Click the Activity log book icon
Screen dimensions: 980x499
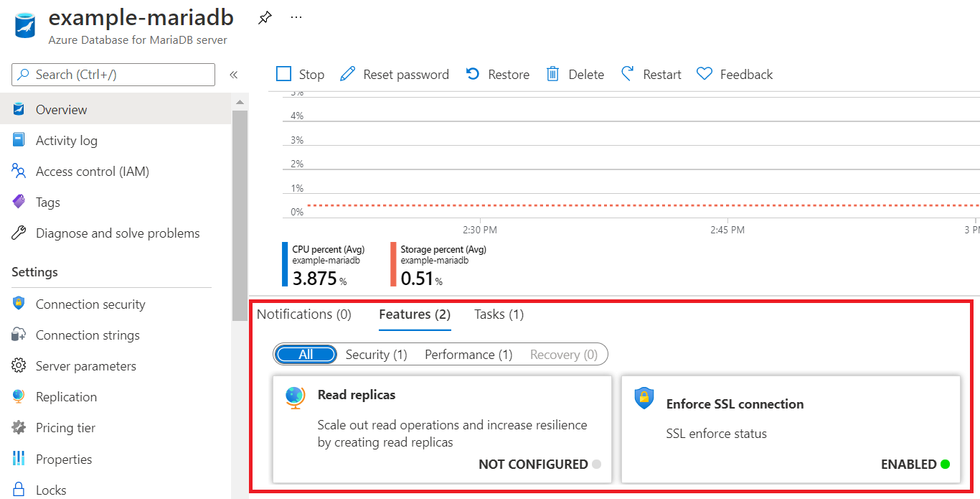(19, 140)
